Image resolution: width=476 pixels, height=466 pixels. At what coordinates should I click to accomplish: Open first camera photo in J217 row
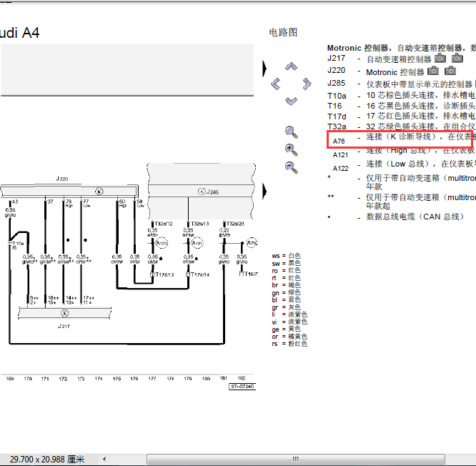tap(440, 58)
